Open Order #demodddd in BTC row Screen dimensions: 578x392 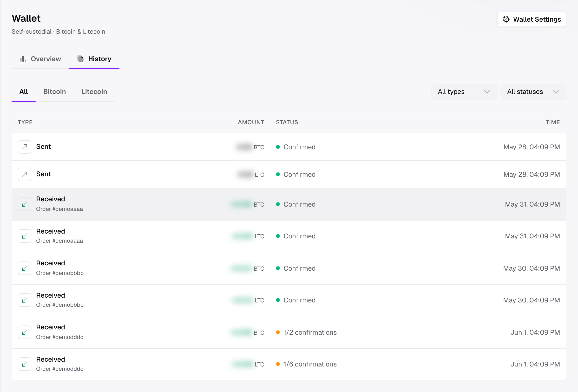(60, 337)
